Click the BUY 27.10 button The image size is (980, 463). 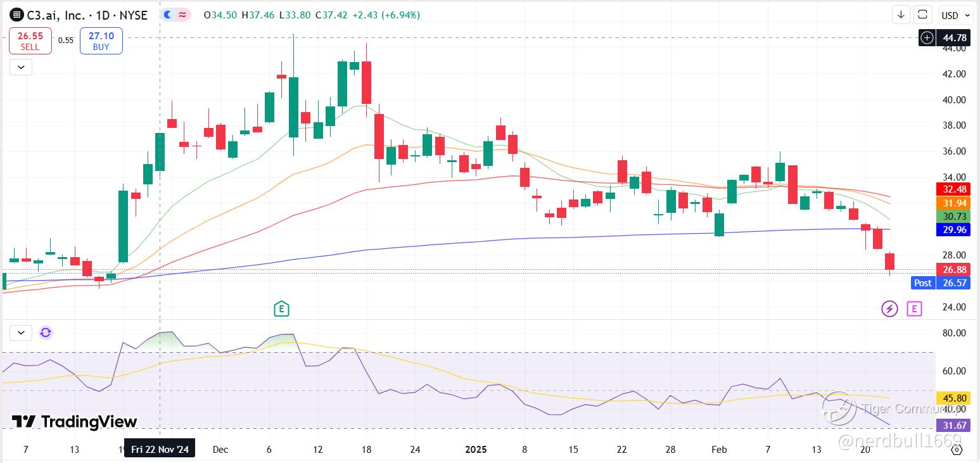click(101, 41)
